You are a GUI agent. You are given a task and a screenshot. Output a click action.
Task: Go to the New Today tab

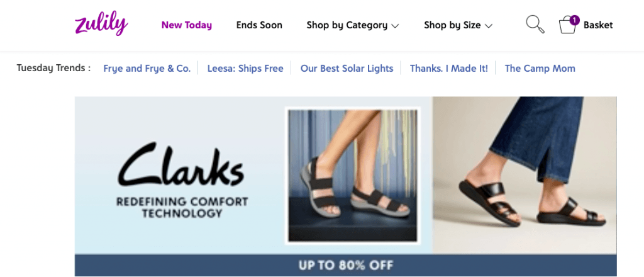point(186,25)
